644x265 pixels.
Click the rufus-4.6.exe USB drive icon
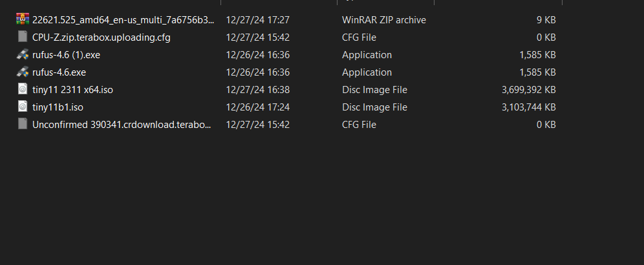(23, 72)
